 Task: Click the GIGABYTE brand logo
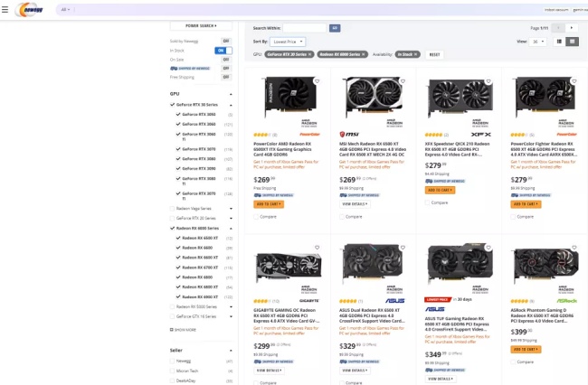(x=309, y=301)
